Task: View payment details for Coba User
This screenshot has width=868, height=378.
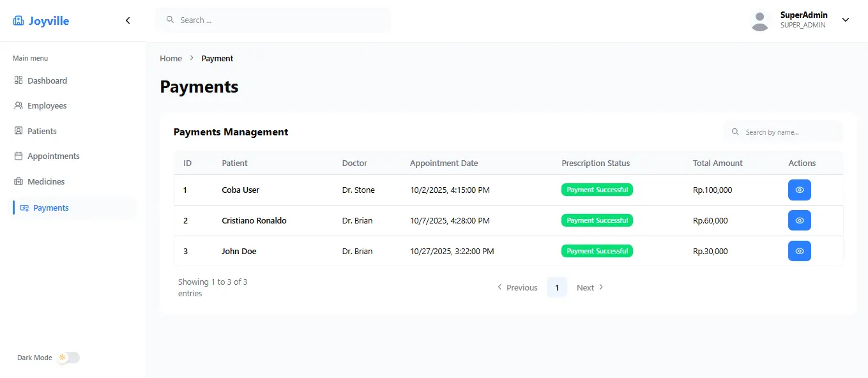Action: (799, 190)
